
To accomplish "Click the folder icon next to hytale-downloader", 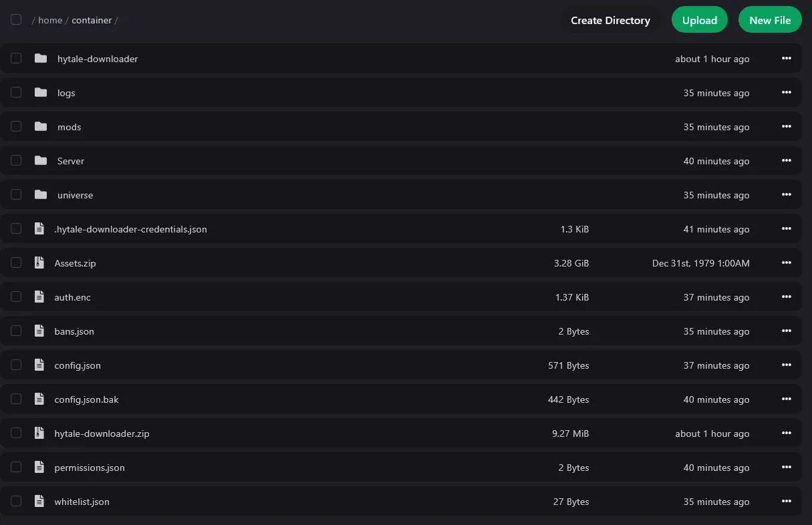I will [41, 59].
